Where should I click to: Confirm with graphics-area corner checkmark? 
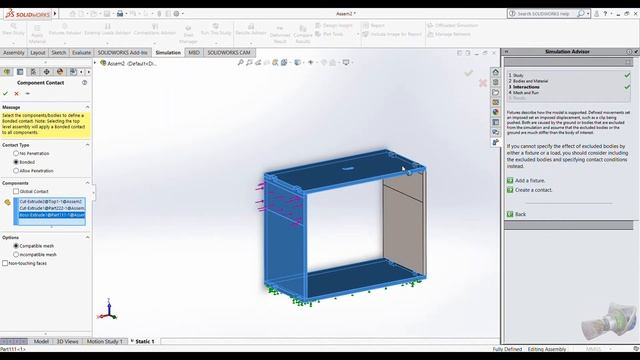(469, 73)
